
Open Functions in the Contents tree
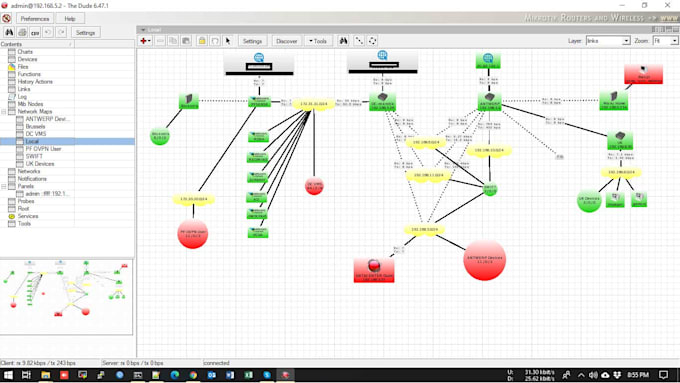(29, 74)
